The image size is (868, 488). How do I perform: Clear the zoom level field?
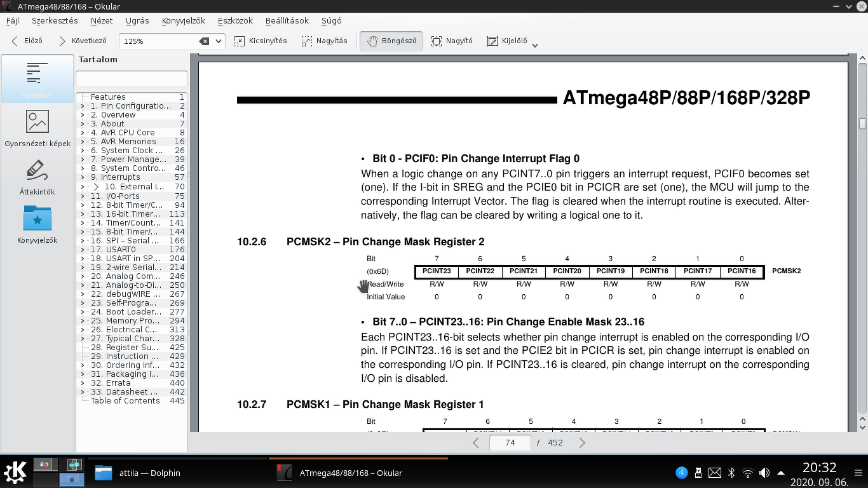(204, 41)
